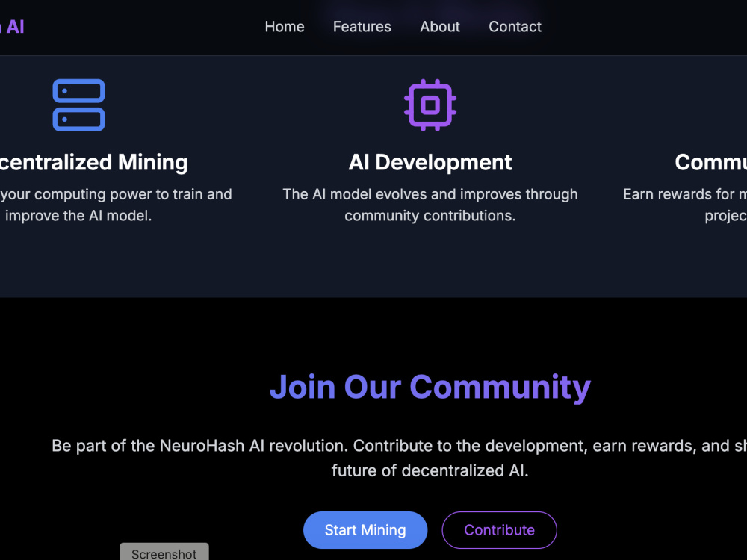Viewport: 747px width, 560px height.
Task: Click text 'improve the AI model.'
Action: tap(78, 216)
